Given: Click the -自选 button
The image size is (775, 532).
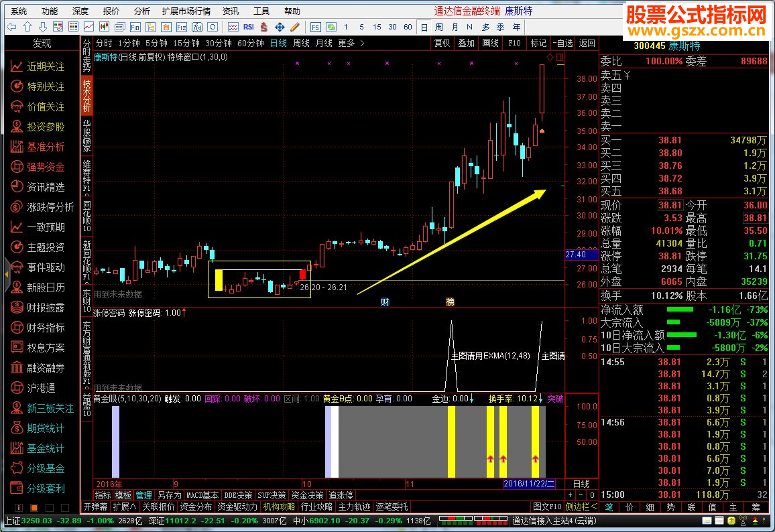Looking at the screenshot, I should coord(563,43).
